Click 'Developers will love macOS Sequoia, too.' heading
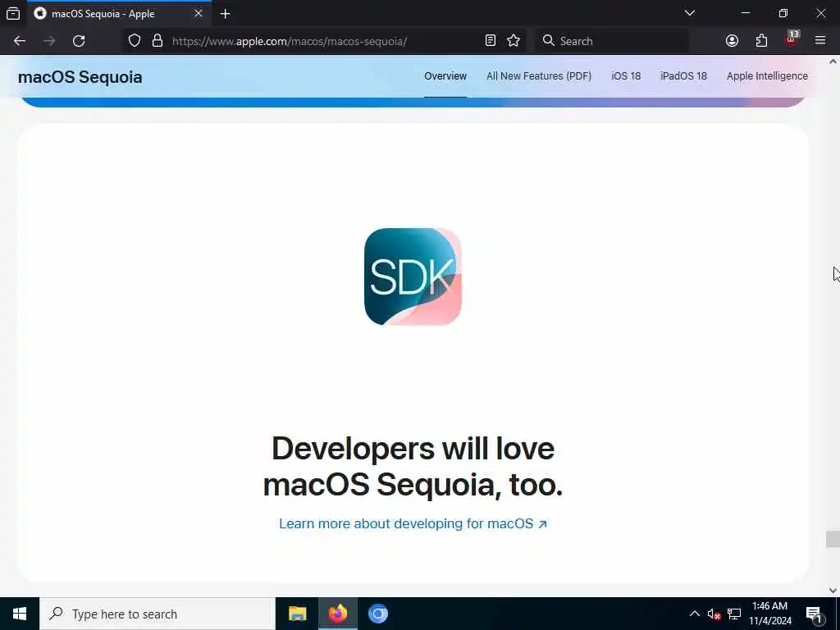 tap(413, 467)
